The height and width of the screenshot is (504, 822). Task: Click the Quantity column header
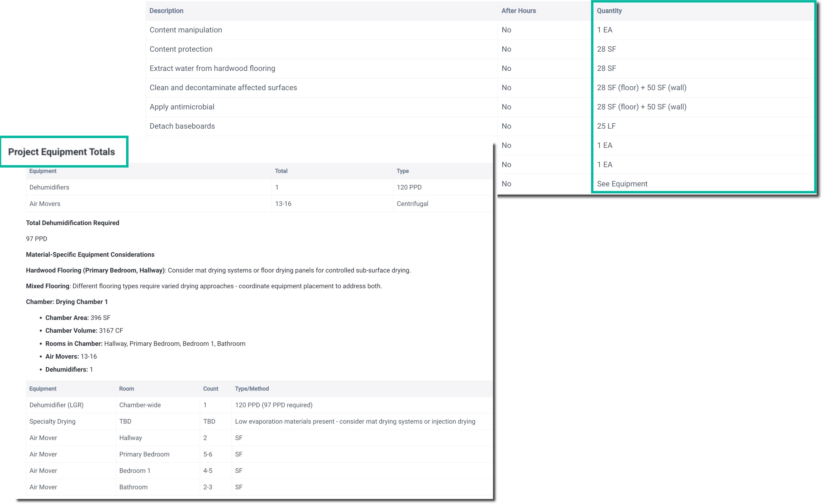coord(609,11)
